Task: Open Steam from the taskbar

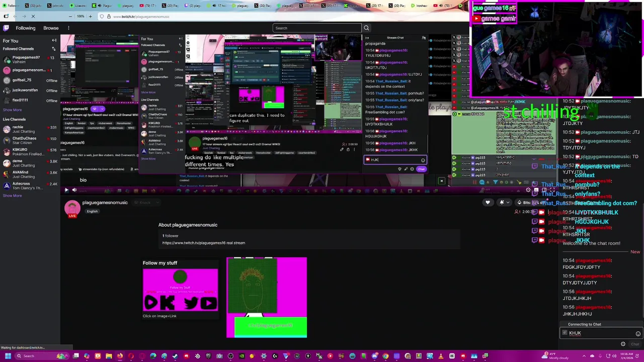Action: 175,356
